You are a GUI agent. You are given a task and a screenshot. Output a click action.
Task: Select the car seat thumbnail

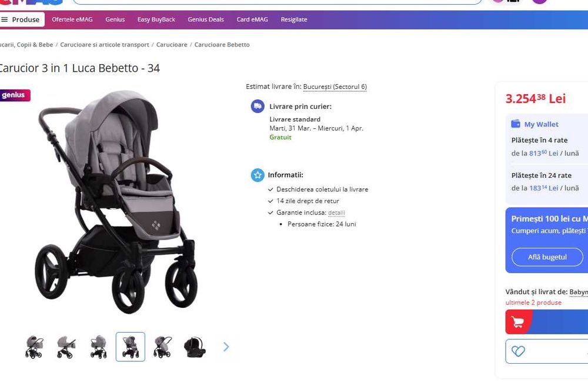(x=195, y=347)
